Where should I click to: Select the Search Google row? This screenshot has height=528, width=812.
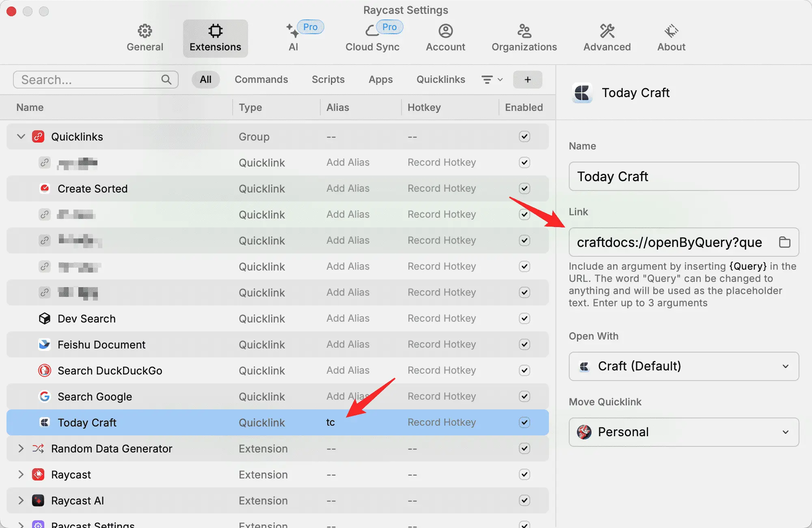[x=278, y=396]
